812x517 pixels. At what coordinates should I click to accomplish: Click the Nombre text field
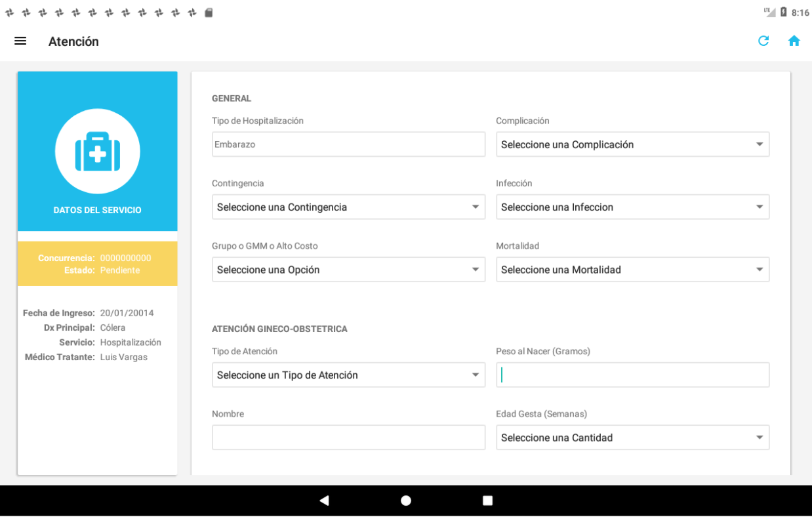click(348, 438)
